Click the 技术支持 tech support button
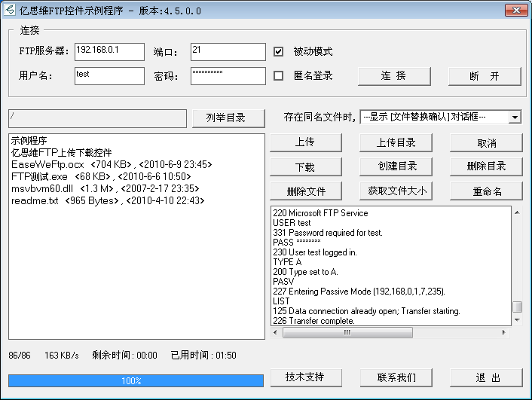532x400 pixels. point(306,377)
